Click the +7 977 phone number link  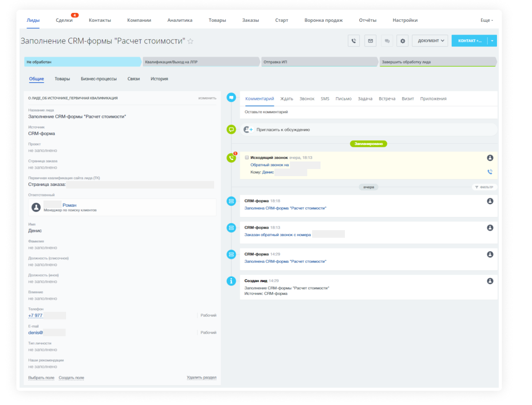[x=35, y=315]
